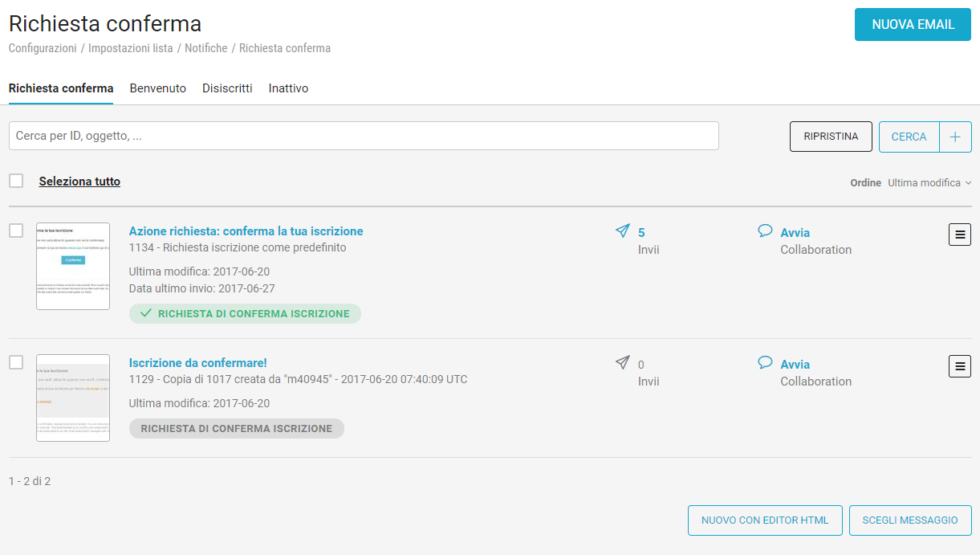Select the Inattivo tab
Viewport: 980px width, 555px height.
(x=288, y=88)
